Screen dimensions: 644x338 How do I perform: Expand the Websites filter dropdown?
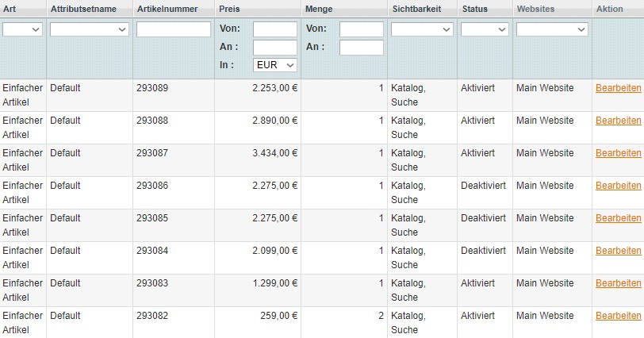552,29
